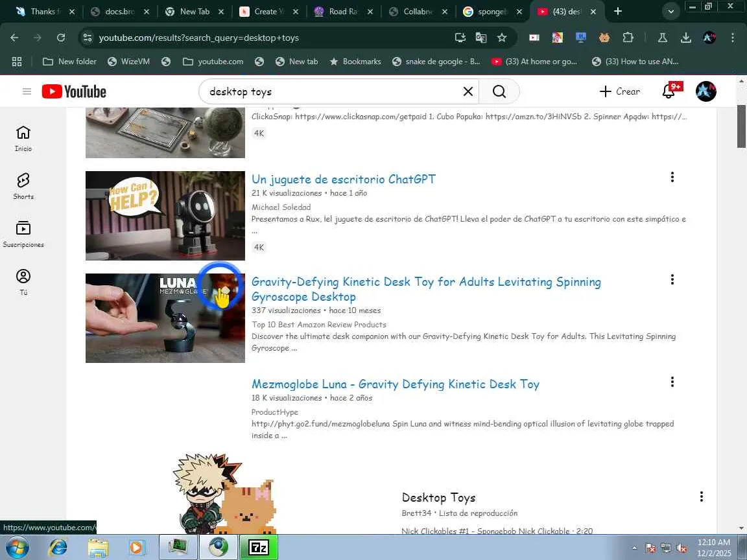
Task: Switch to Create tab
Action: 269,12
